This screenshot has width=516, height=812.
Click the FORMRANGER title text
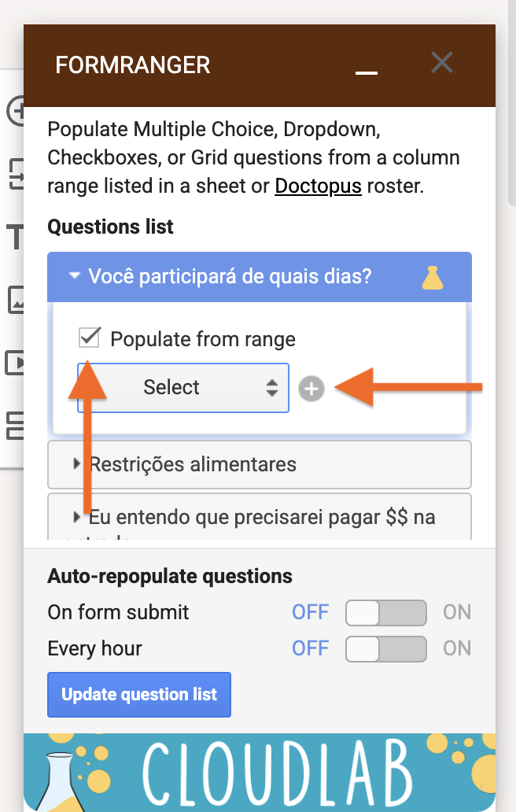pyautogui.click(x=132, y=65)
